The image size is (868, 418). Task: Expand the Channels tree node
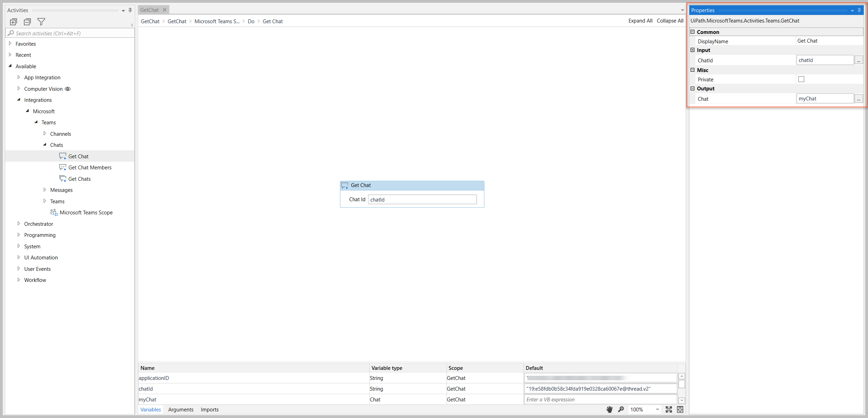45,134
